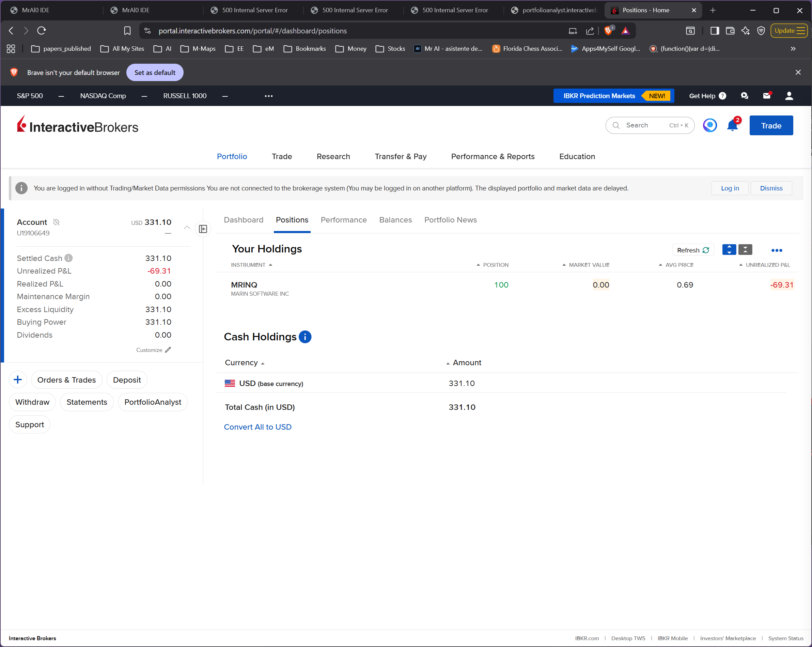Click the mail envelope icon
Screen dimensions: 812x647
pos(767,96)
